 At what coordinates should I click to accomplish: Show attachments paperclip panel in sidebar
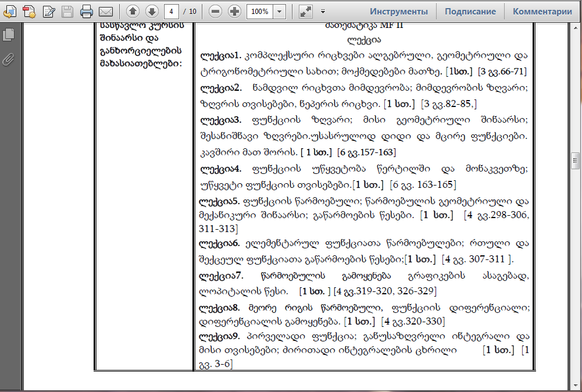pyautogui.click(x=8, y=59)
